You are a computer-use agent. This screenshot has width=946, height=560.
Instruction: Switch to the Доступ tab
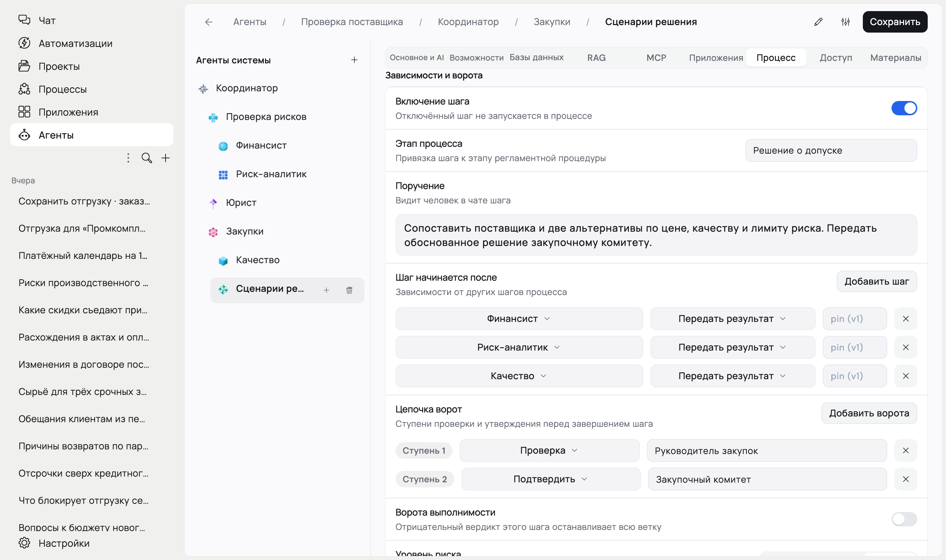(x=836, y=58)
